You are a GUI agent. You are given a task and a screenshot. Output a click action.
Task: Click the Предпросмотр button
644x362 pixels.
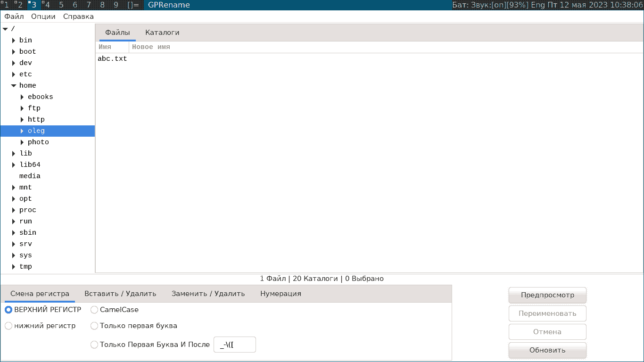pos(547,295)
